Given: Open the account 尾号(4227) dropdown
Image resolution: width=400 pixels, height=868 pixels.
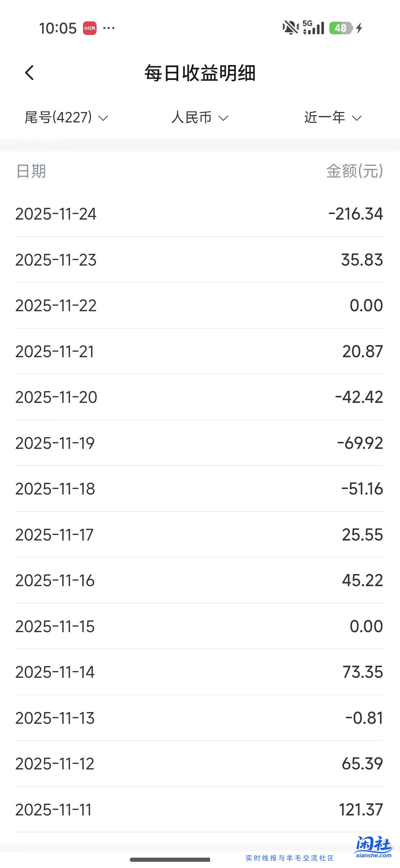Looking at the screenshot, I should coord(66,118).
